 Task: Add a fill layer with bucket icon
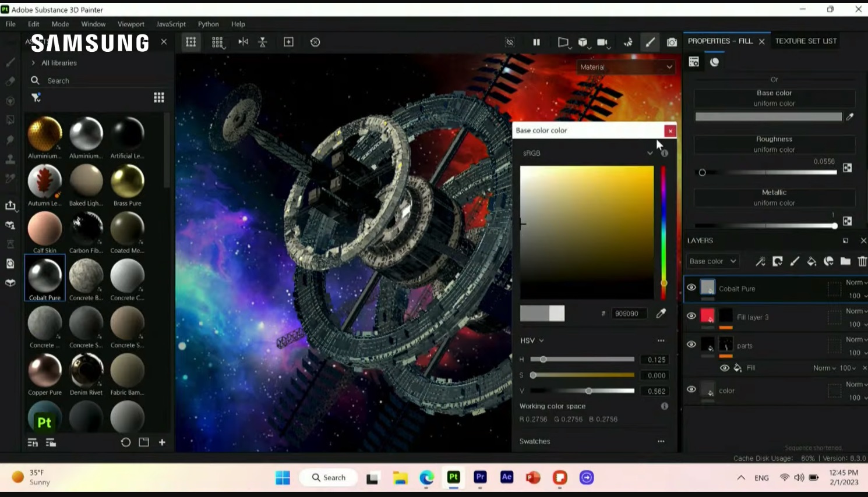(811, 261)
